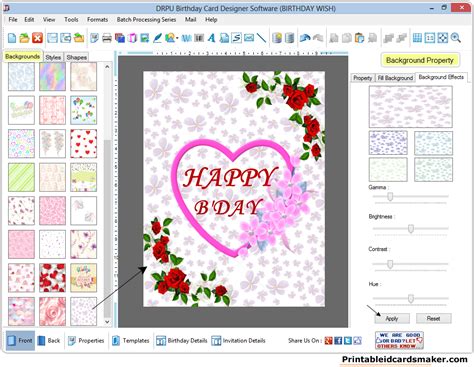Toggle the grid view icon
The image size is (474, 367).
click(417, 38)
